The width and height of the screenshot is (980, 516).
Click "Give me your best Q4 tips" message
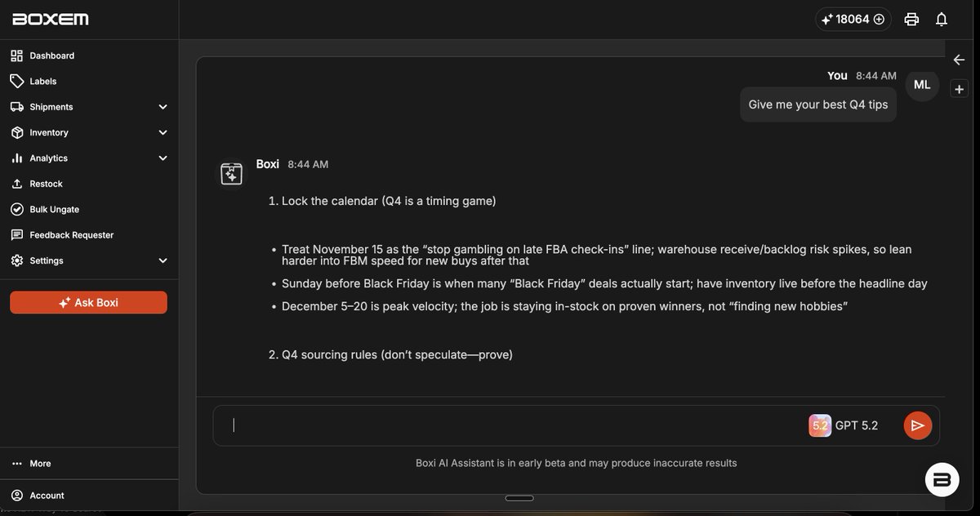(818, 105)
